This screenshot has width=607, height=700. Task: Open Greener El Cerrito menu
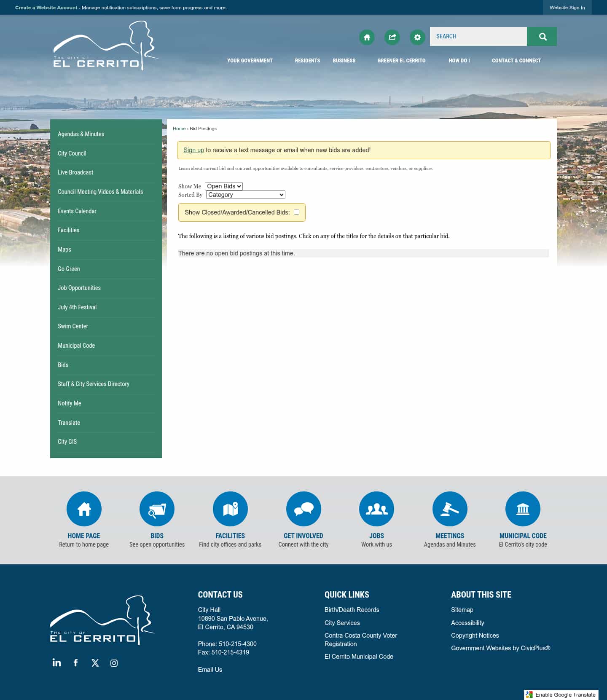click(x=401, y=61)
